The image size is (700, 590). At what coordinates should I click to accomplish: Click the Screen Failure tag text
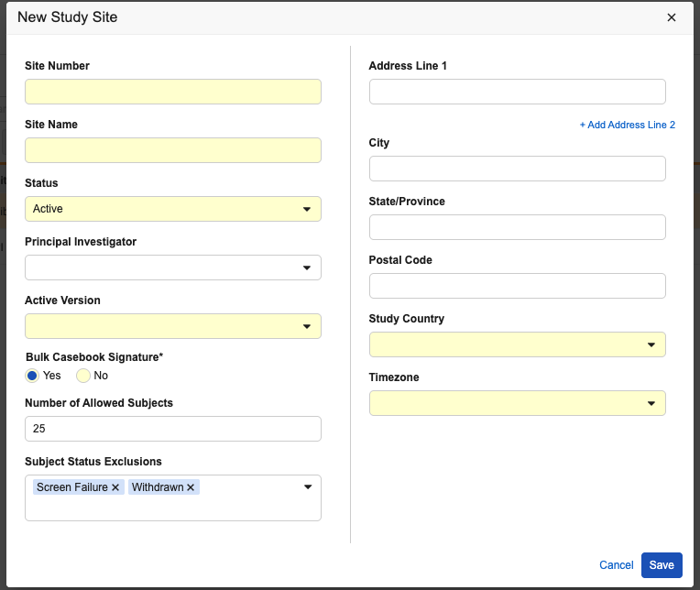tap(71, 487)
